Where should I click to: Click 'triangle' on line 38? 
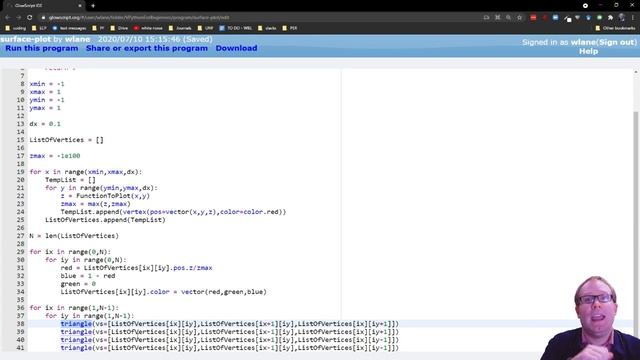[x=76, y=324]
